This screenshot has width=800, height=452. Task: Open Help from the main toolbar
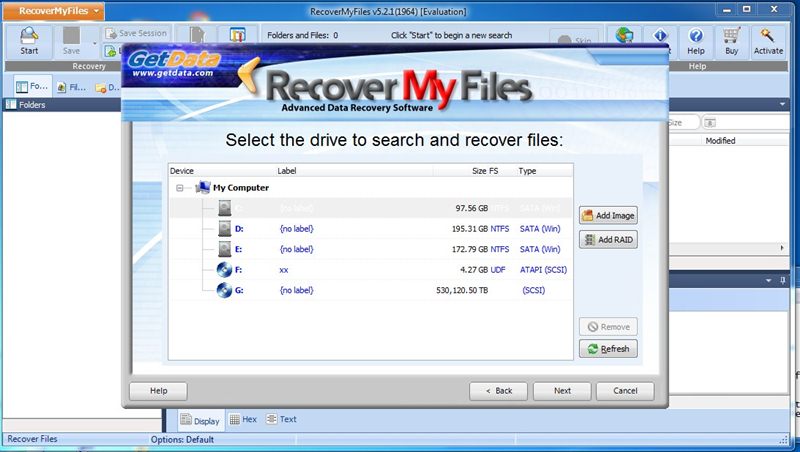[x=695, y=41]
